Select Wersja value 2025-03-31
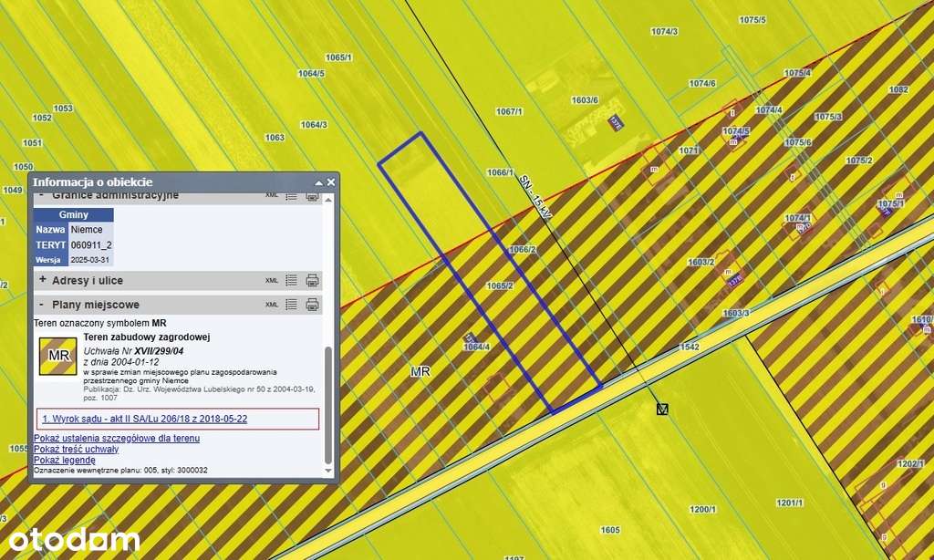This screenshot has width=934, height=560. pyautogui.click(x=90, y=260)
